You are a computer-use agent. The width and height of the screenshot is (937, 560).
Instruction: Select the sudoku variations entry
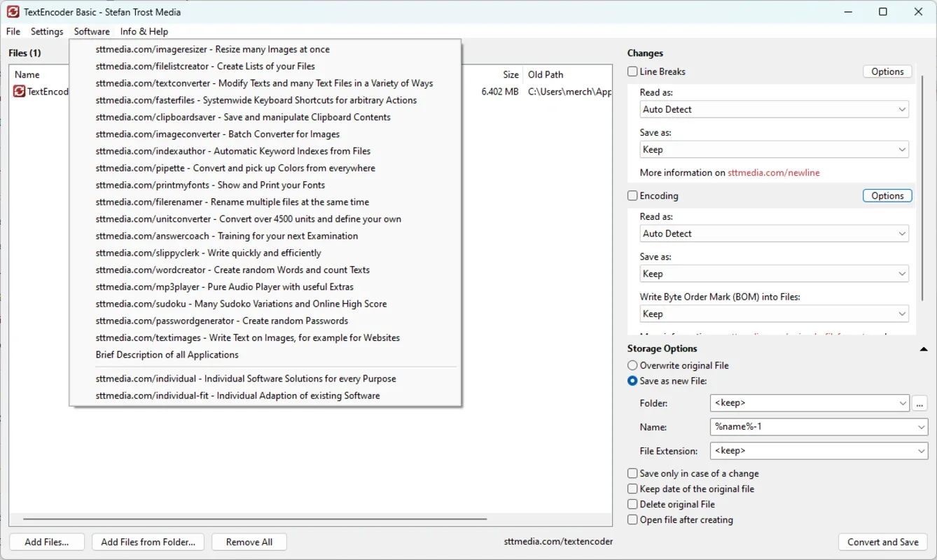[265, 304]
